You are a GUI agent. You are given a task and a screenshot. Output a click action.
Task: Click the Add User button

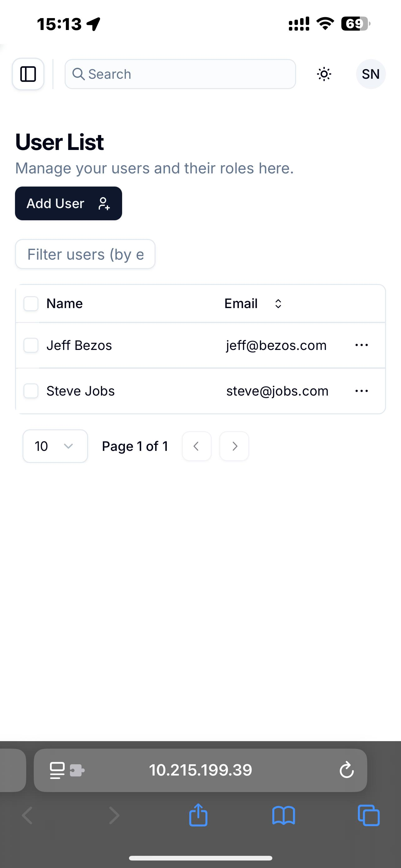click(x=68, y=203)
